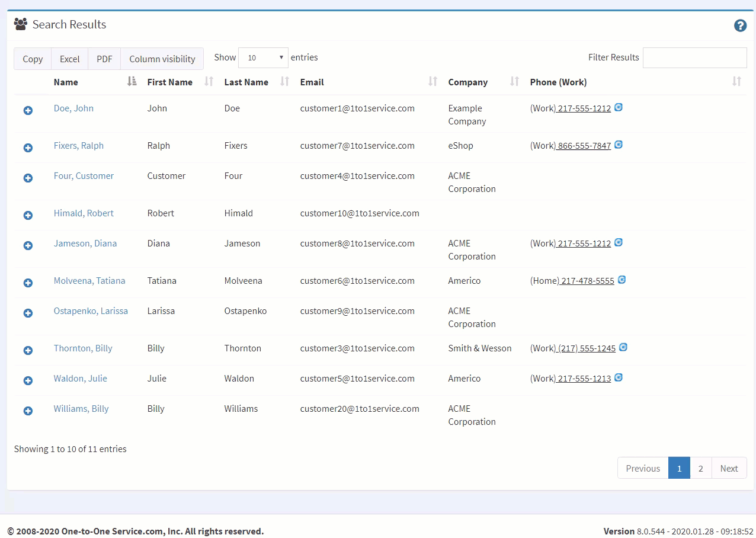Open the Column visibility menu

tap(162, 59)
